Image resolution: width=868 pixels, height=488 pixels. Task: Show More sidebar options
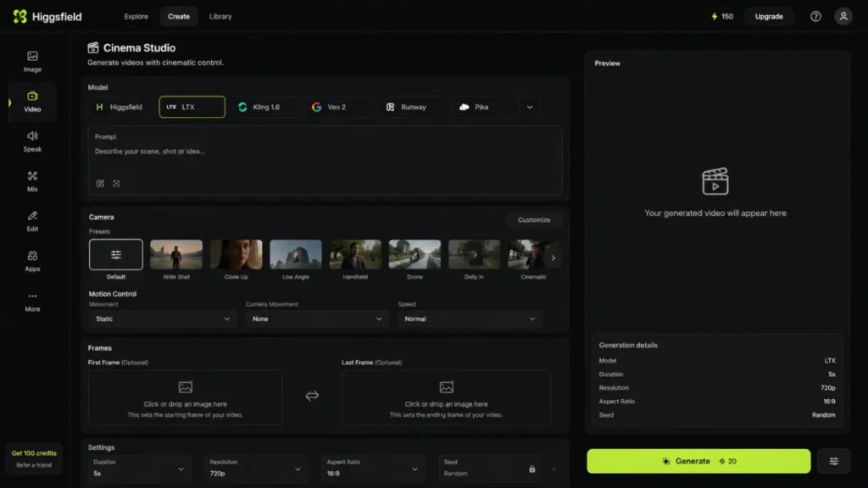(32, 302)
